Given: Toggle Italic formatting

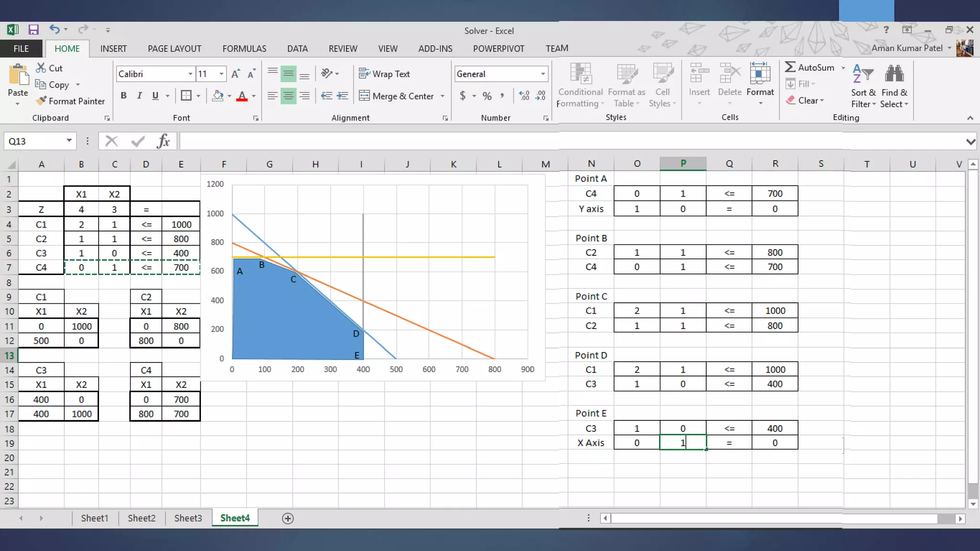Looking at the screenshot, I should (x=139, y=96).
